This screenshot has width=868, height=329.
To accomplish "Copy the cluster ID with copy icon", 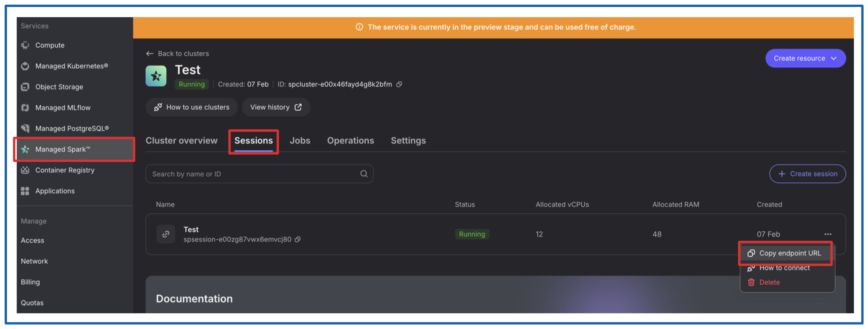I will (399, 84).
